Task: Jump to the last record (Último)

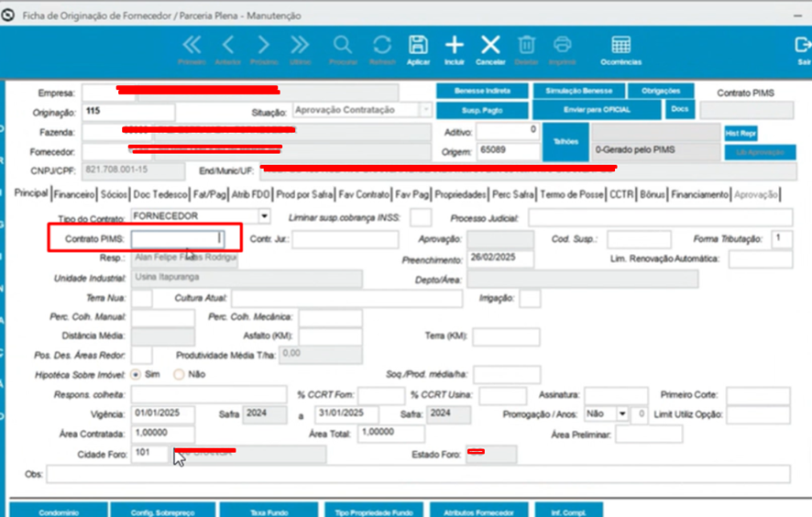Action: point(300,45)
